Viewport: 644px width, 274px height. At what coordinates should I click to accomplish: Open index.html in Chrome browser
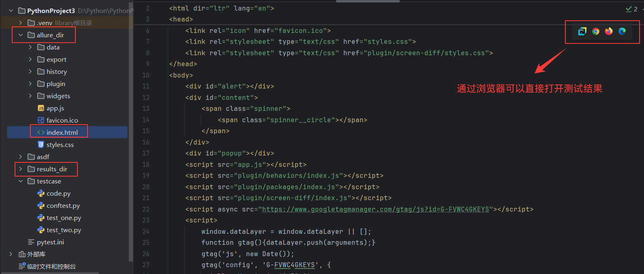pyautogui.click(x=596, y=31)
